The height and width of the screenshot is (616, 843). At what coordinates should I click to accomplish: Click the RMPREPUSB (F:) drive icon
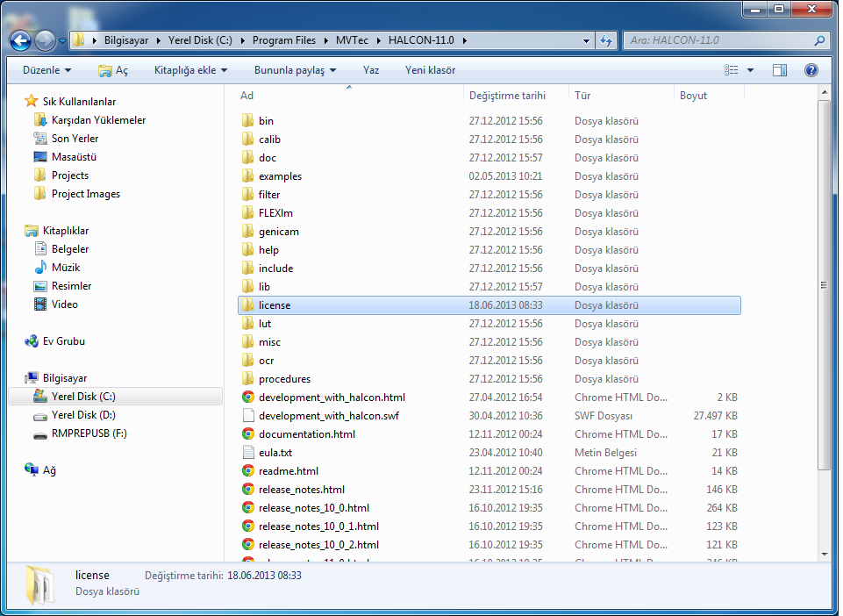point(40,434)
